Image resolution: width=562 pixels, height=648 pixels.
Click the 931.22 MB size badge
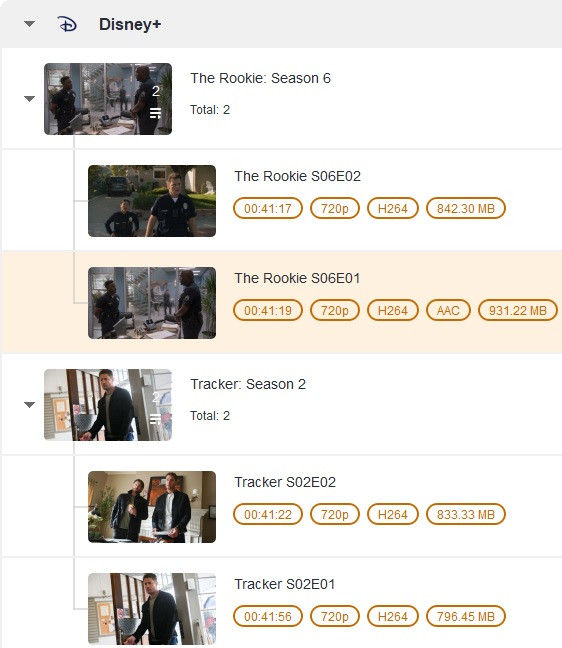[518, 310]
